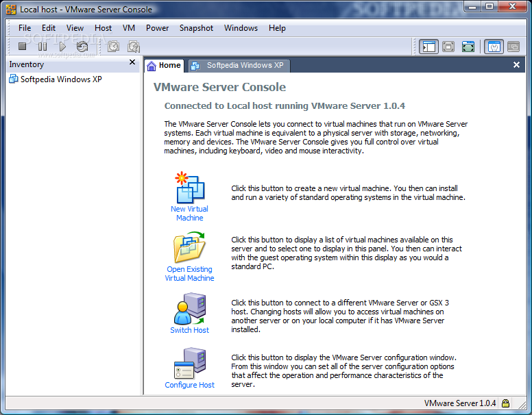Image resolution: width=532 pixels, height=415 pixels.
Task: Click the Power Off stop toolbar button
Action: (22, 47)
